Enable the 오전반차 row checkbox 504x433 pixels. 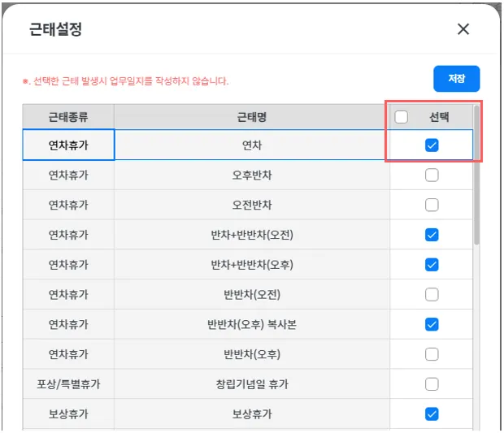pos(432,205)
